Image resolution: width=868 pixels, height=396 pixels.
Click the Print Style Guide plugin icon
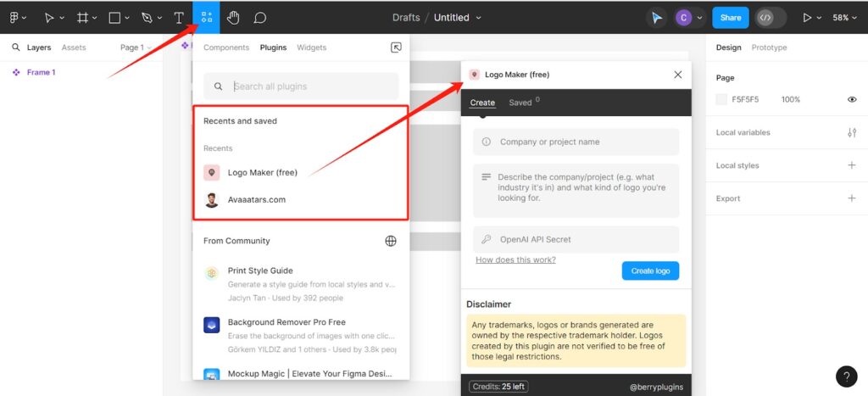(211, 272)
